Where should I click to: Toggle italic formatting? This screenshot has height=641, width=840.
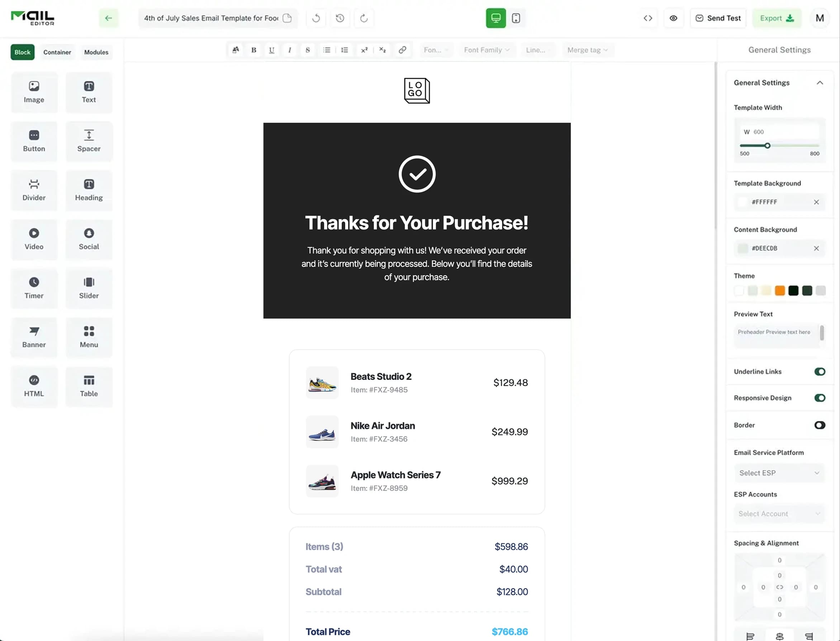click(290, 50)
